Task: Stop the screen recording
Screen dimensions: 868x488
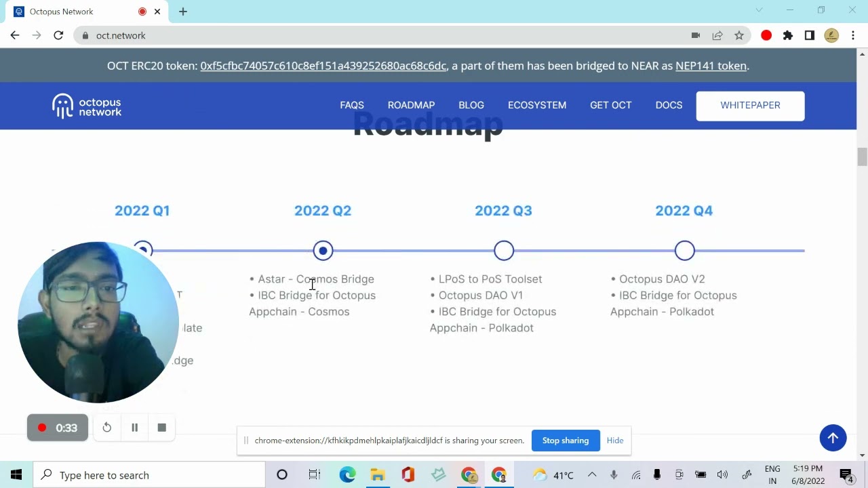Action: (161, 428)
